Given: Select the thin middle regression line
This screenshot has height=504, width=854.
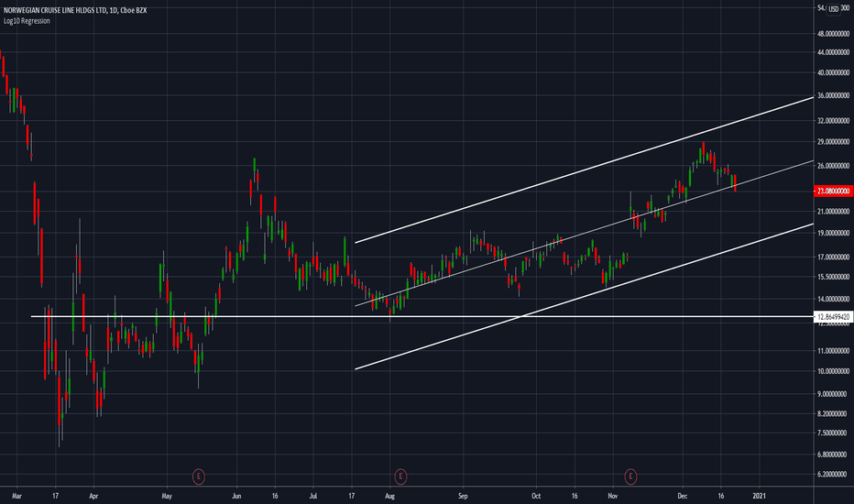Looking at the screenshot, I should click(584, 233).
